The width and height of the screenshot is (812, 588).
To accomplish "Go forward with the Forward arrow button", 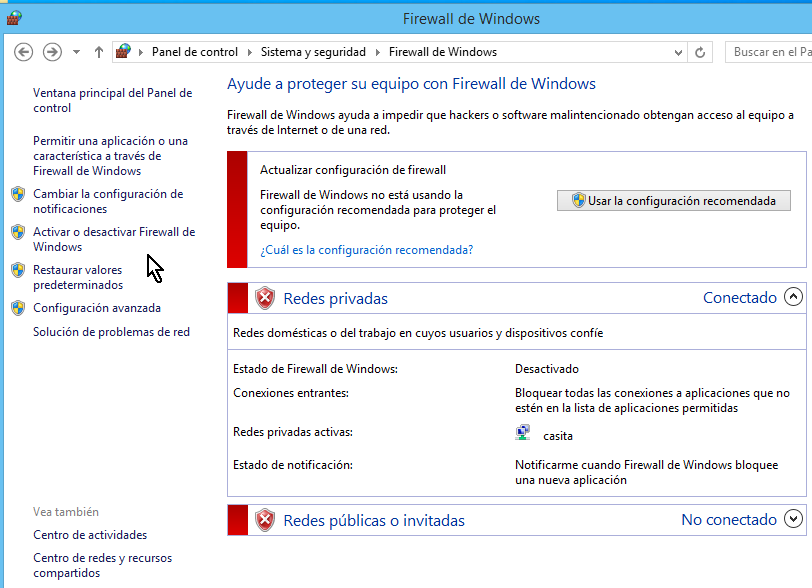I will coord(52,52).
